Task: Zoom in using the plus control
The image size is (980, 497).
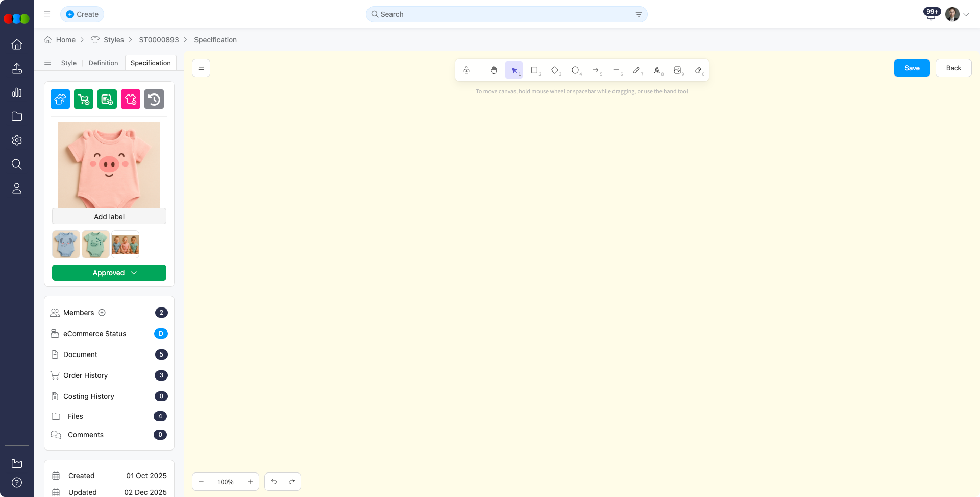Action: (250, 482)
